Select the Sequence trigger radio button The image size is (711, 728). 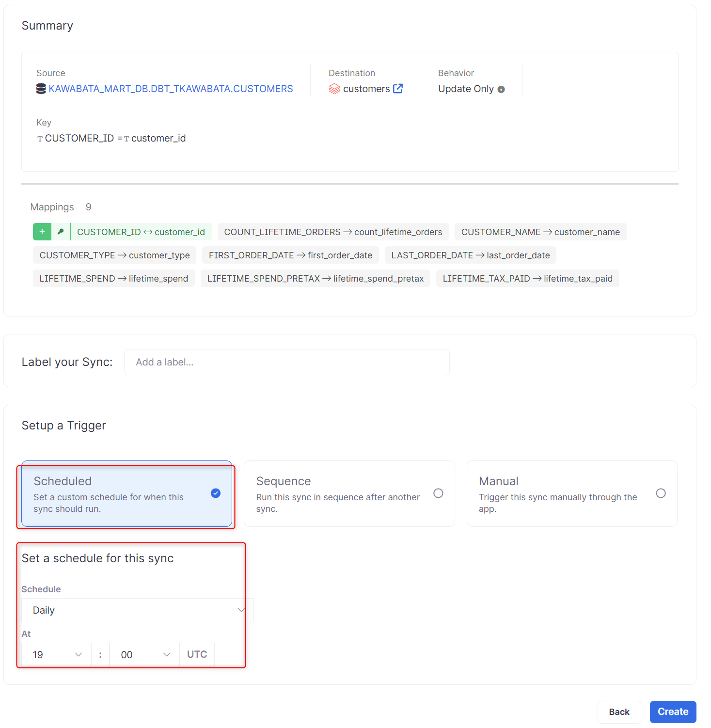click(x=438, y=493)
